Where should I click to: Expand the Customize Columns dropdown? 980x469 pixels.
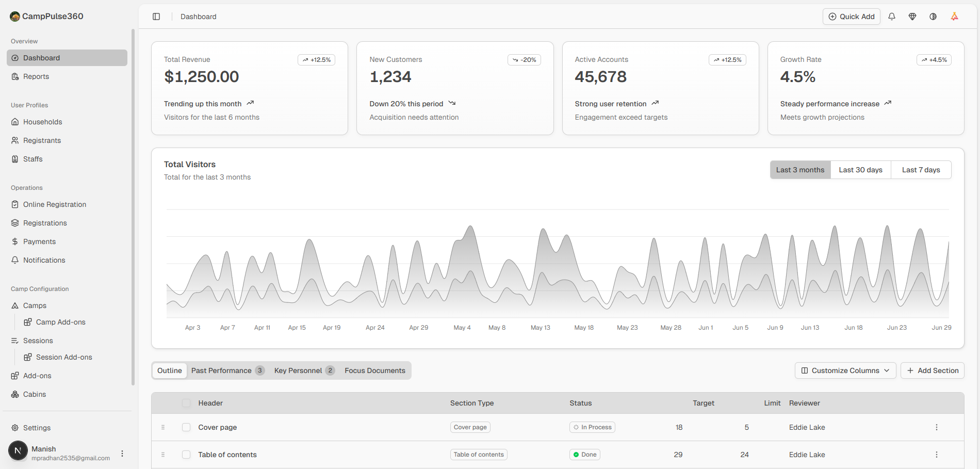[845, 370]
